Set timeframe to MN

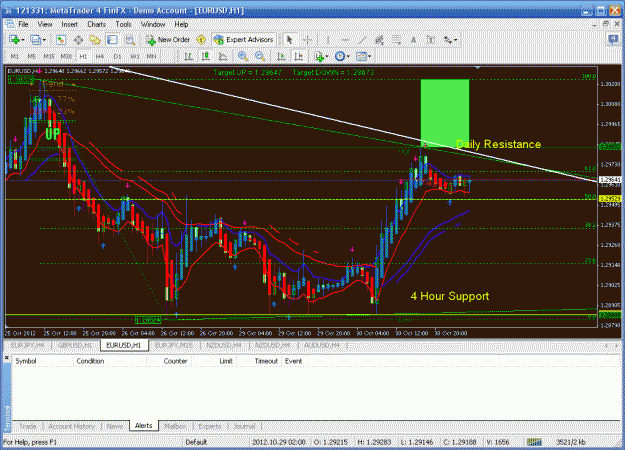click(x=151, y=56)
